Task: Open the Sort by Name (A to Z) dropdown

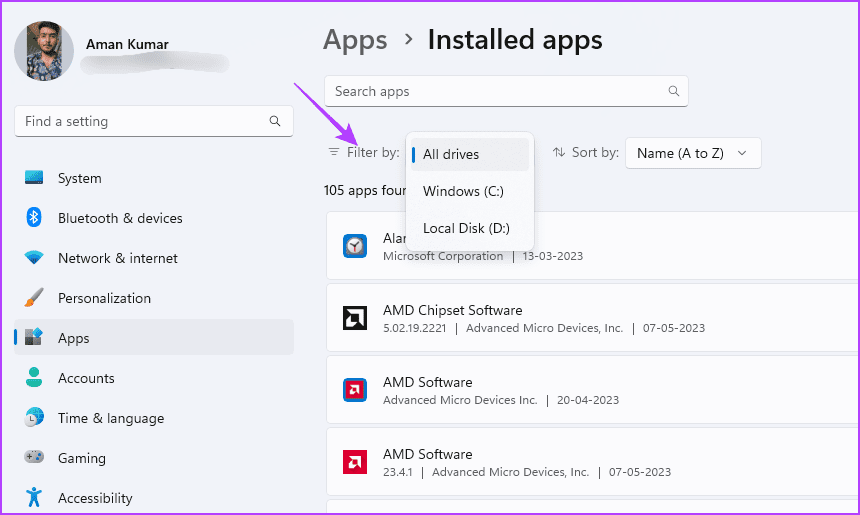Action: click(x=693, y=153)
